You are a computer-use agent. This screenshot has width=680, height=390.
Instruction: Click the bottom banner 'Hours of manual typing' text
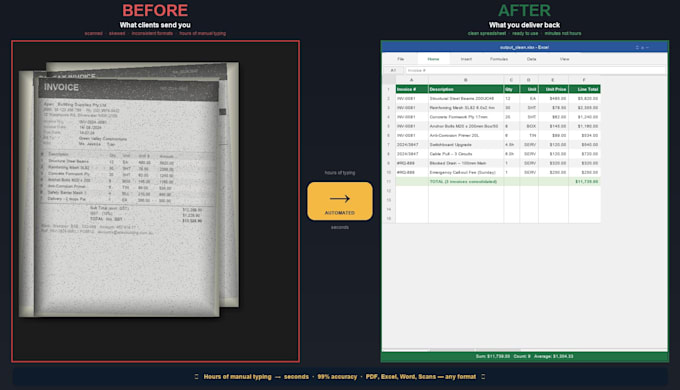237,377
